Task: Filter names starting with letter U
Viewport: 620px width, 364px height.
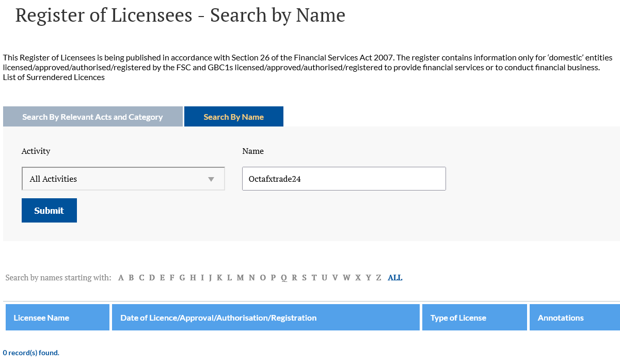Action: (324, 278)
